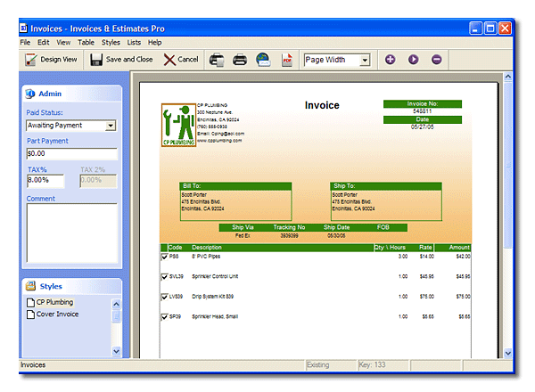
Task: Select the Cover Invoice style
Action: click(57, 314)
